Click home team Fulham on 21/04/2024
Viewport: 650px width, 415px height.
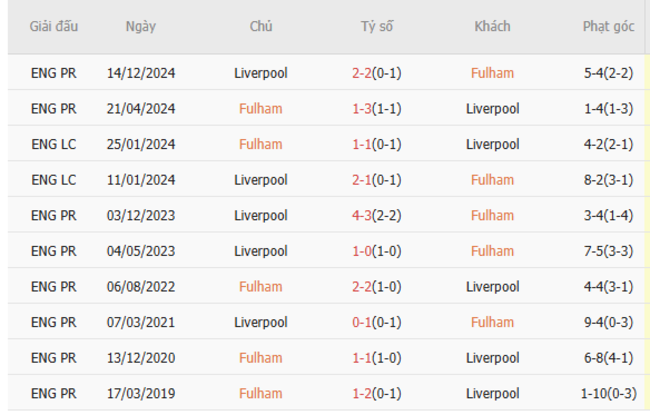(260, 109)
